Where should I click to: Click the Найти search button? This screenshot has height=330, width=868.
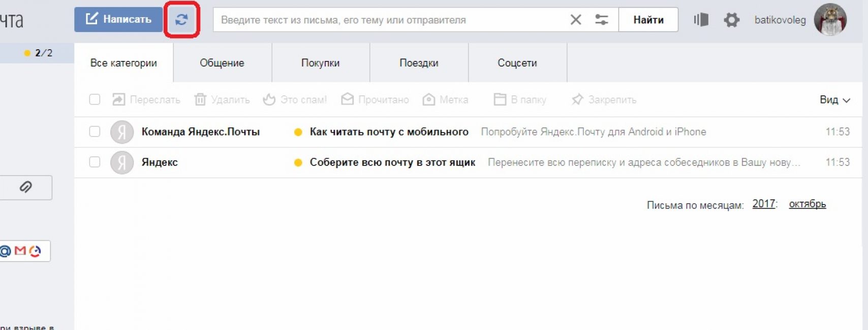[648, 20]
